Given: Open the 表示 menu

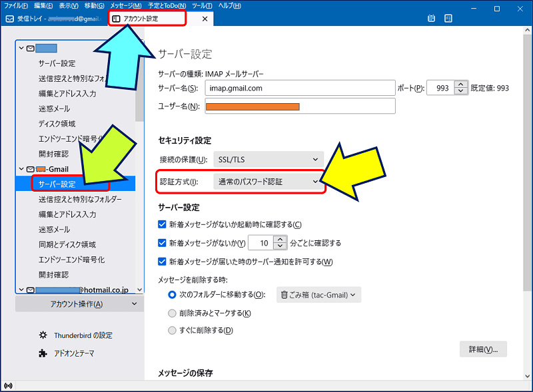Looking at the screenshot, I should point(69,6).
